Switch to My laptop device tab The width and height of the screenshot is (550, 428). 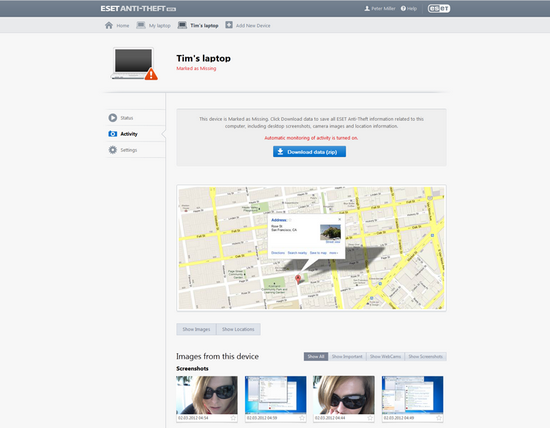click(x=154, y=26)
